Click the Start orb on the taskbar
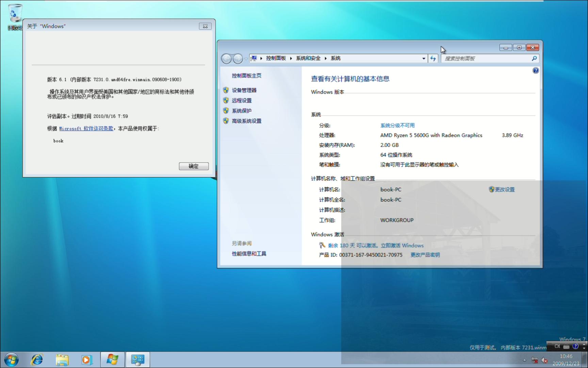This screenshot has height=368, width=588. pyautogui.click(x=11, y=360)
